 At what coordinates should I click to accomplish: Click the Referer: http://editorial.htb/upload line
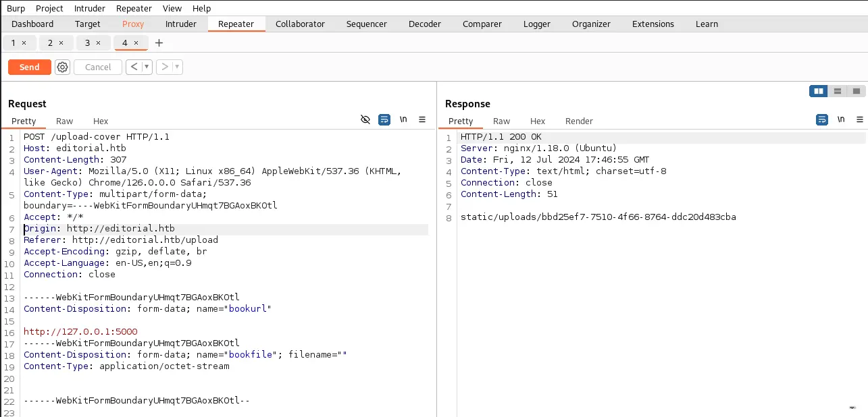coord(121,240)
